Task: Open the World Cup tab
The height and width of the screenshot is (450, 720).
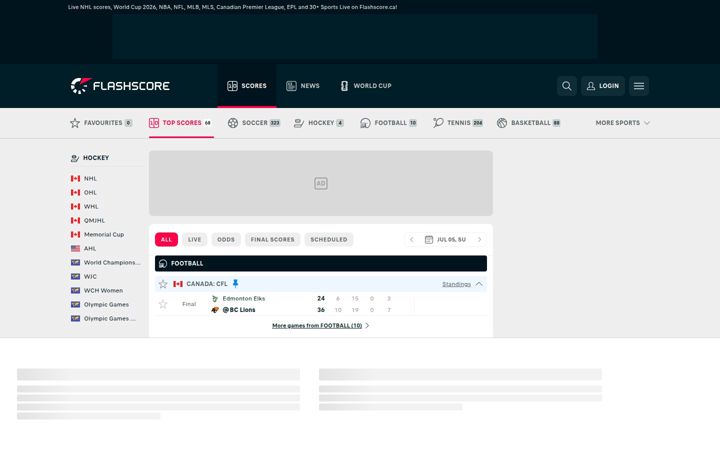Action: (x=366, y=86)
